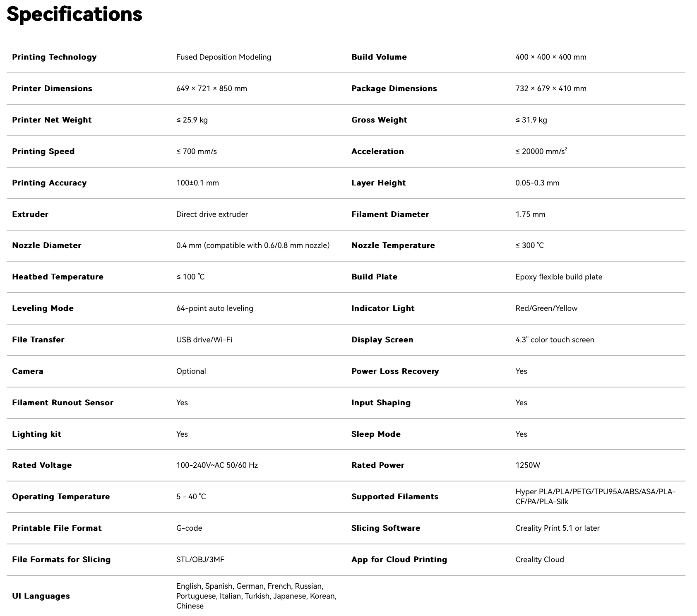The width and height of the screenshot is (697, 616).
Task: Click the Camera Optional value
Action: (x=191, y=371)
